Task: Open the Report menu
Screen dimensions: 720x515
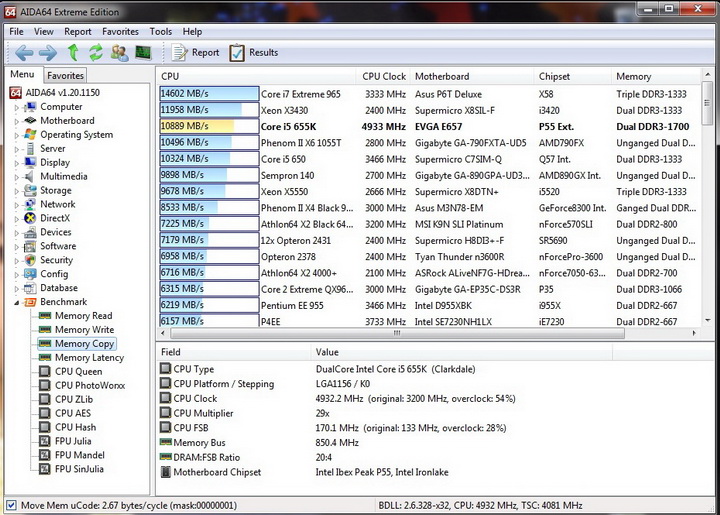Action: click(78, 32)
